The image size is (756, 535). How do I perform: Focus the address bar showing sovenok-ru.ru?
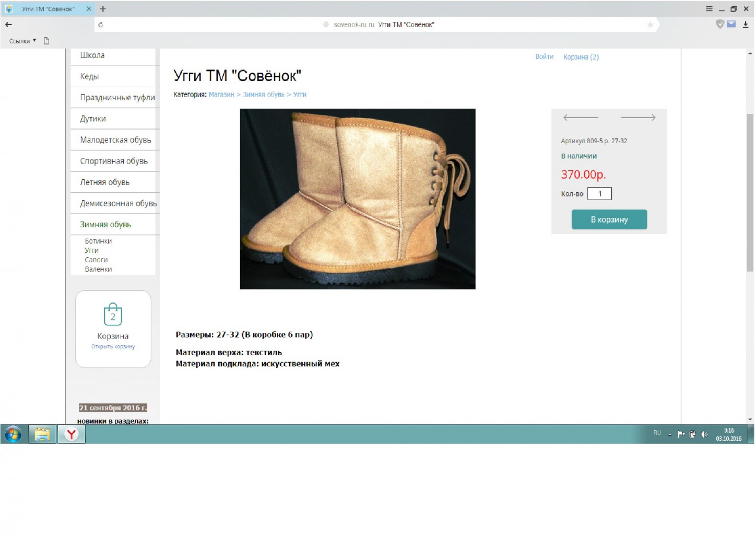click(376, 25)
